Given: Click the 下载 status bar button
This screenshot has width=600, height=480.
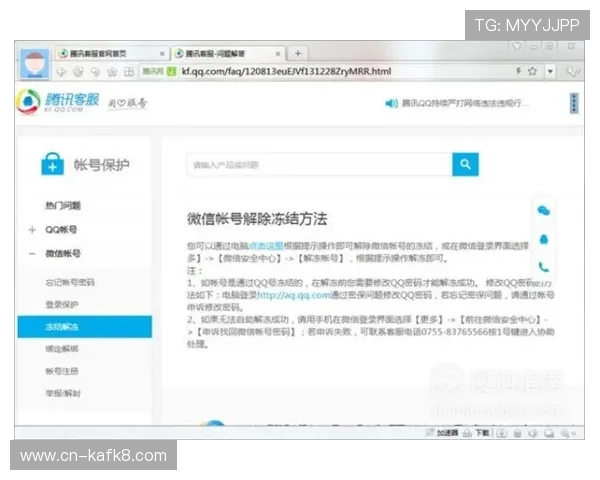Looking at the screenshot, I should [x=476, y=433].
